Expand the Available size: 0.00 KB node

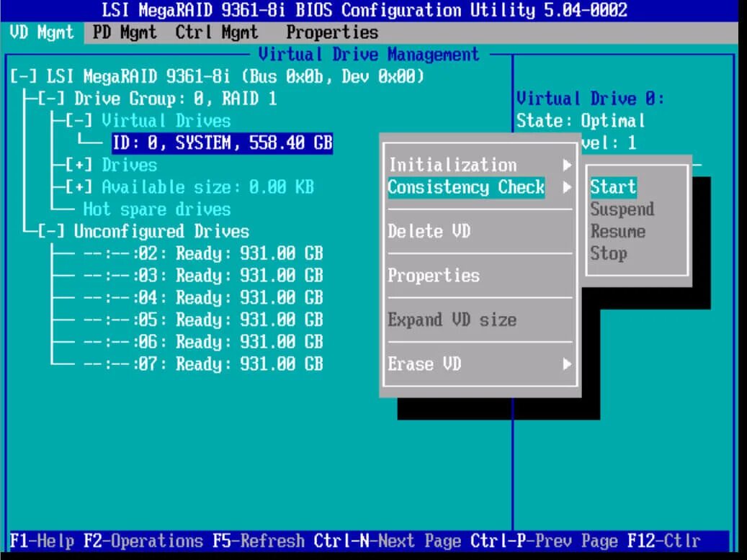79,187
